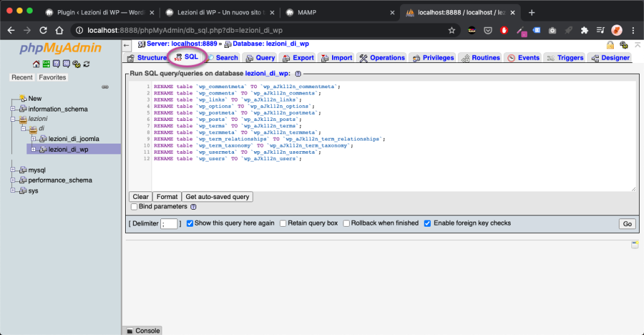
Task: Open the Privileges tab
Action: pyautogui.click(x=433, y=58)
